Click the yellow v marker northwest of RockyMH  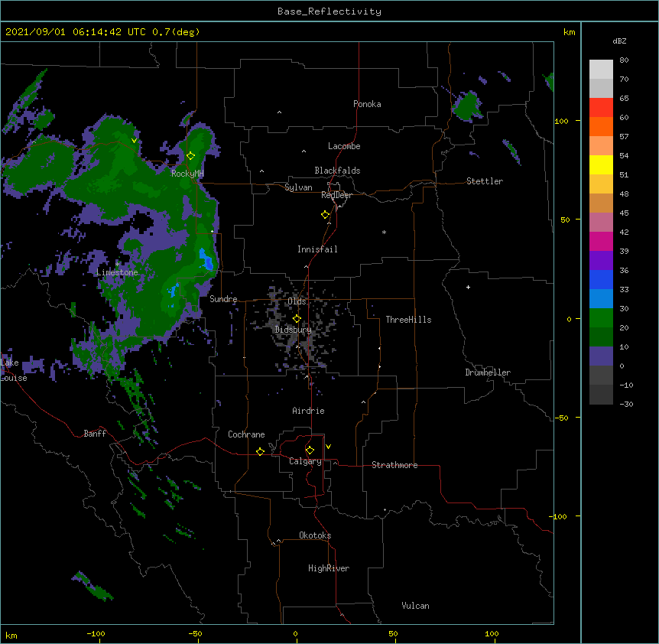tap(134, 141)
